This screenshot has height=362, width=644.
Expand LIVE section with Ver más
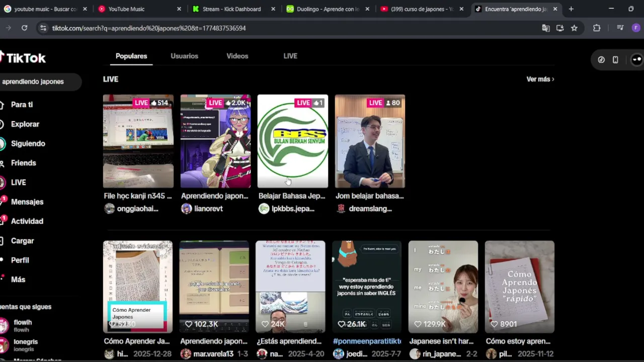click(540, 79)
